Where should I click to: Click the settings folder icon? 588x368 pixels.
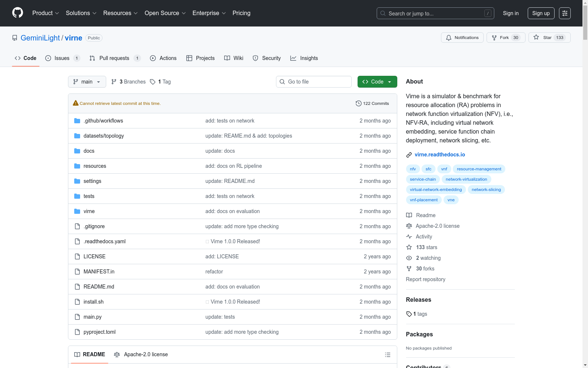(x=77, y=181)
